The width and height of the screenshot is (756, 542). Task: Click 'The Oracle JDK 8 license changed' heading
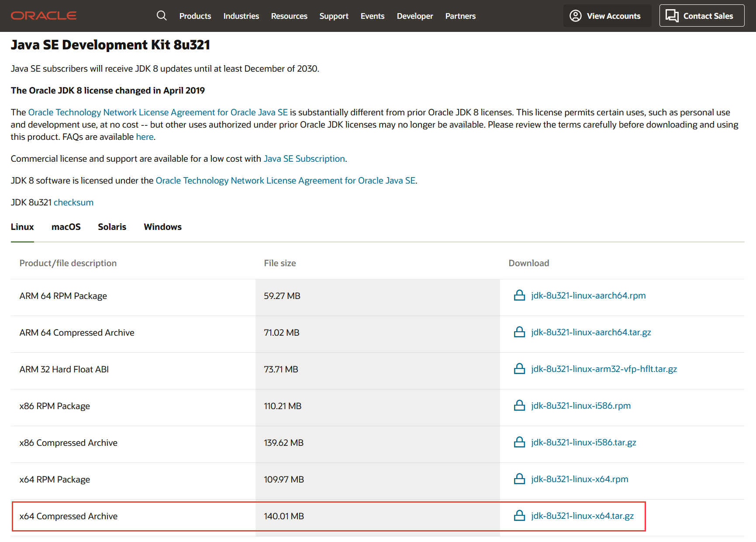point(108,90)
